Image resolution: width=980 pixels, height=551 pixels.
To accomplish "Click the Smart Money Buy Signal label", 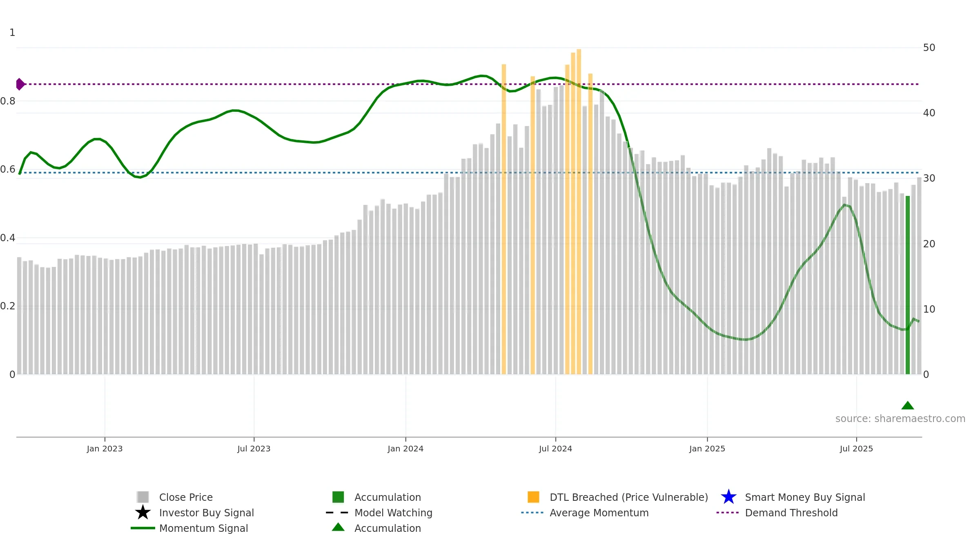I will 805,497.
